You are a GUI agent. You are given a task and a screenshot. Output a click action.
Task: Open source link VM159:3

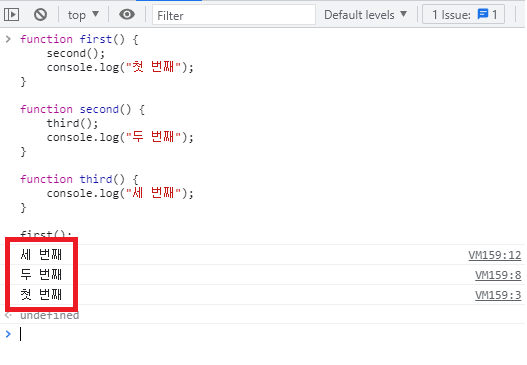point(498,295)
